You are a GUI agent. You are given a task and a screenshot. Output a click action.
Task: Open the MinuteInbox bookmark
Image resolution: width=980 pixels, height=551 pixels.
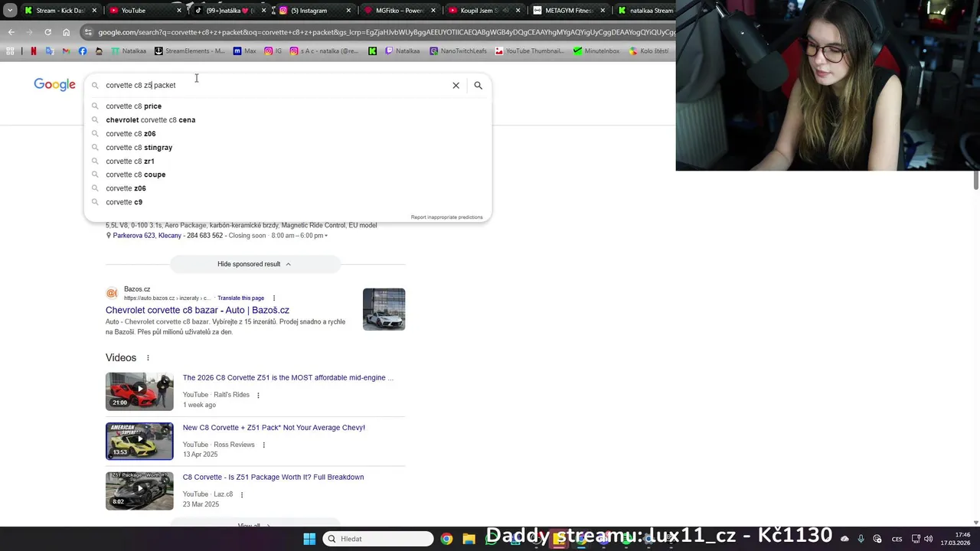[x=596, y=51]
